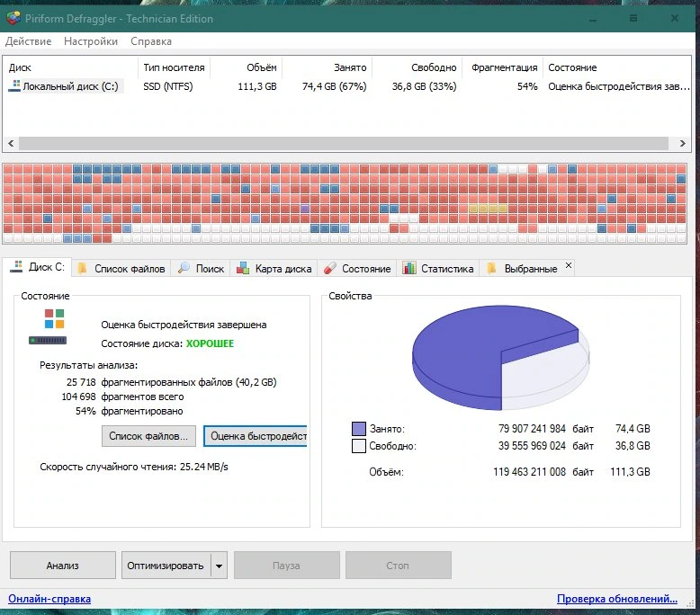Click the pill icon on Состояние tab
The image size is (700, 615).
point(330,268)
